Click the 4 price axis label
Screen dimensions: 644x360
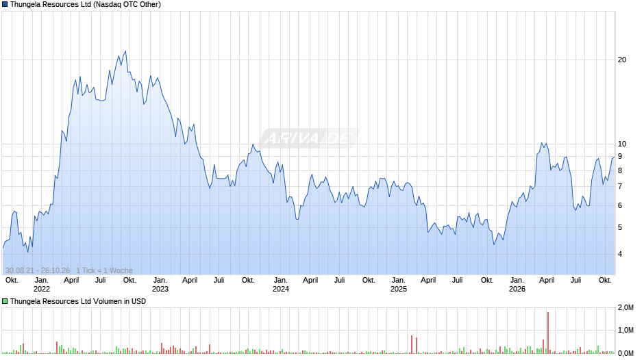pyautogui.click(x=620, y=254)
